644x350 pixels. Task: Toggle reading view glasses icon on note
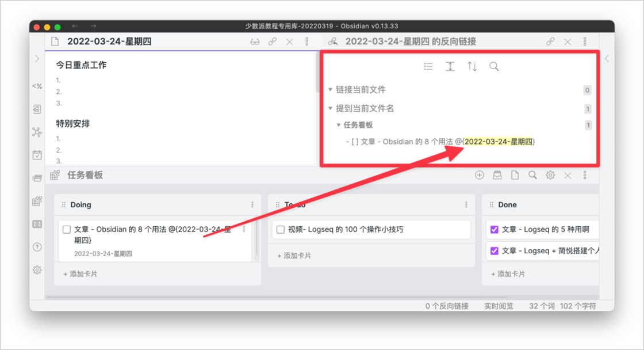click(x=255, y=41)
